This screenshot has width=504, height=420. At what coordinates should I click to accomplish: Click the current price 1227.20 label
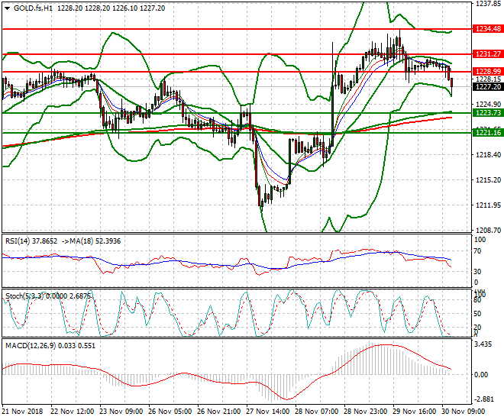point(488,87)
